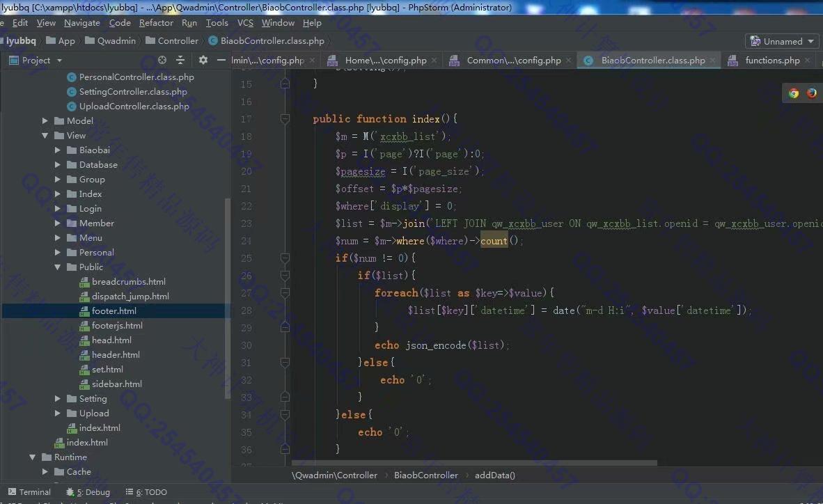Image resolution: width=823 pixels, height=504 pixels.
Task: Click the editor horizontal scrollbar
Action: tap(474, 463)
